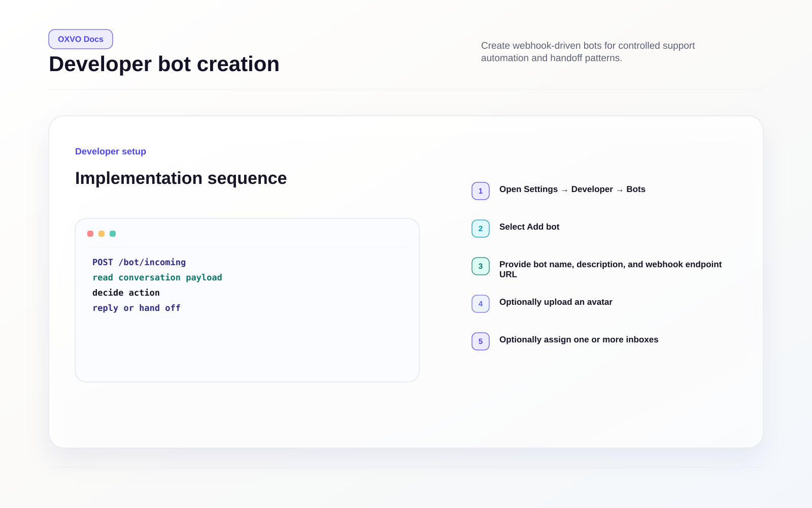
Task: Select the Developer bot creation heading
Action: point(164,64)
